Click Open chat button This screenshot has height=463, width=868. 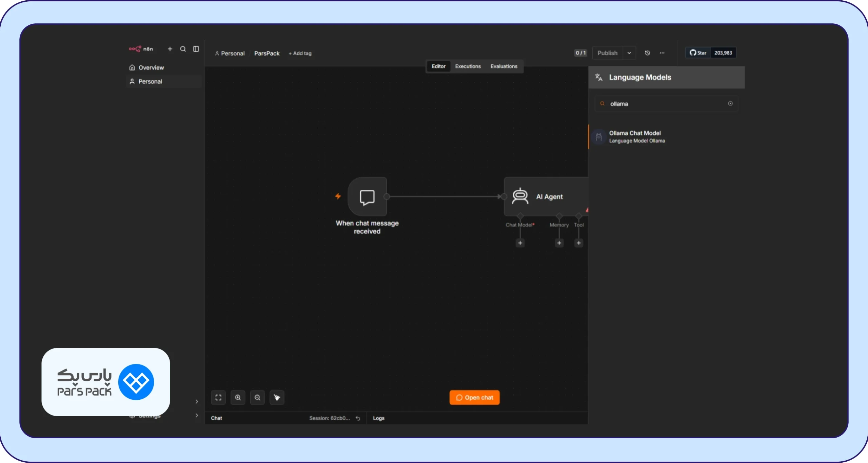(475, 398)
